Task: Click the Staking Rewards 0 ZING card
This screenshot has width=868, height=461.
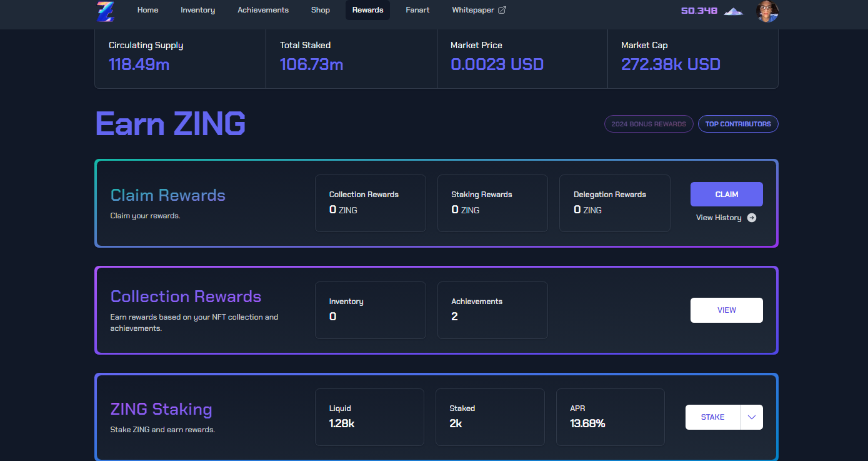Action: click(492, 203)
